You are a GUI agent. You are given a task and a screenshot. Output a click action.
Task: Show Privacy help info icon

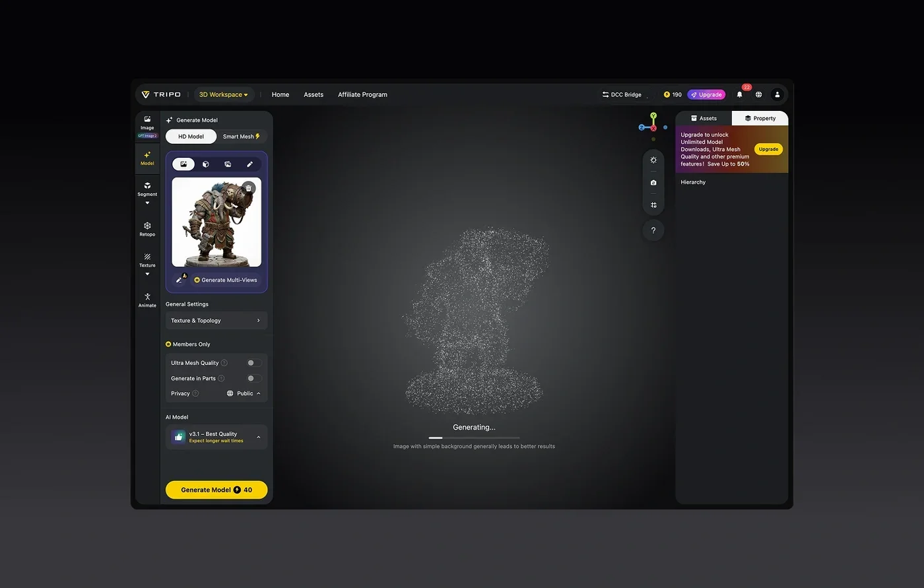click(x=195, y=393)
